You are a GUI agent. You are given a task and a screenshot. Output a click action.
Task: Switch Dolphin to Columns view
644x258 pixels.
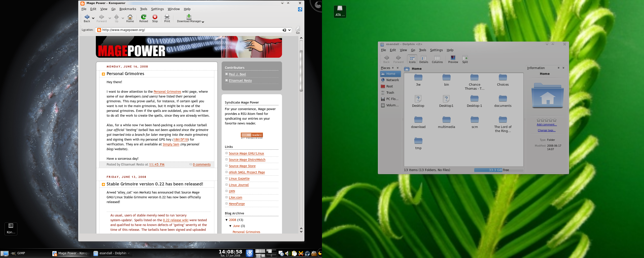(x=437, y=59)
